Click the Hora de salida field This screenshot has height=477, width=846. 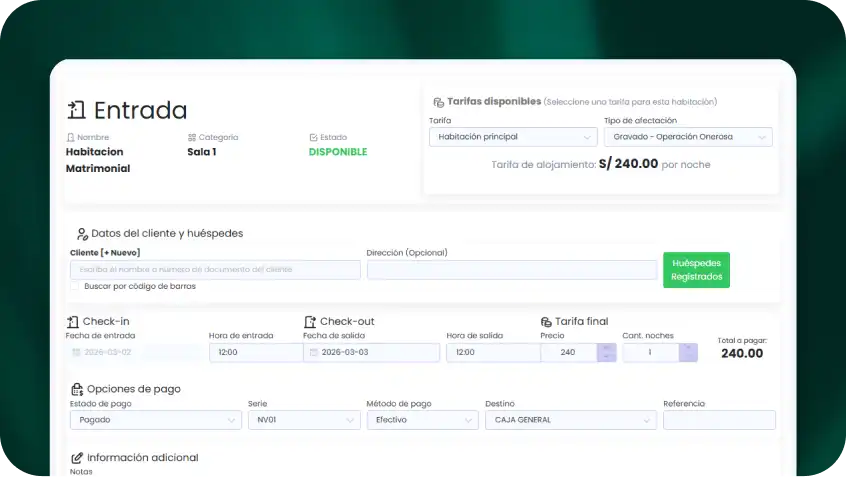[493, 352]
